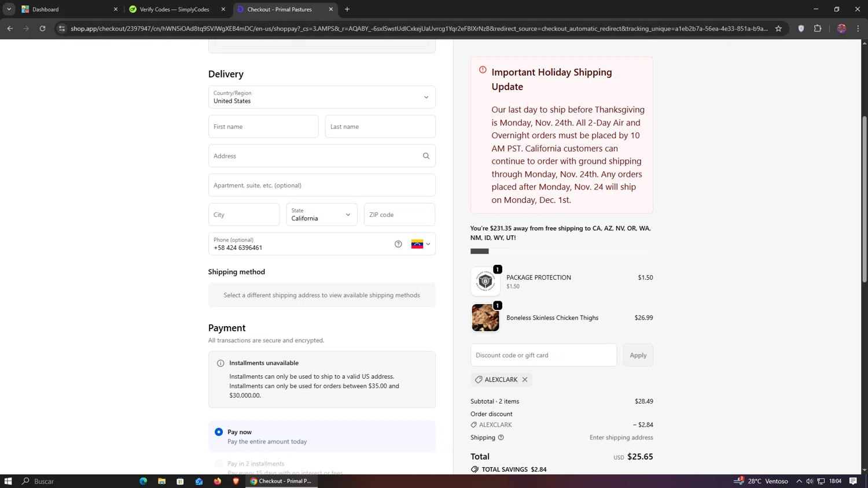This screenshot has width=868, height=488.
Task: Show hidden tray icons chevron
Action: point(799,481)
